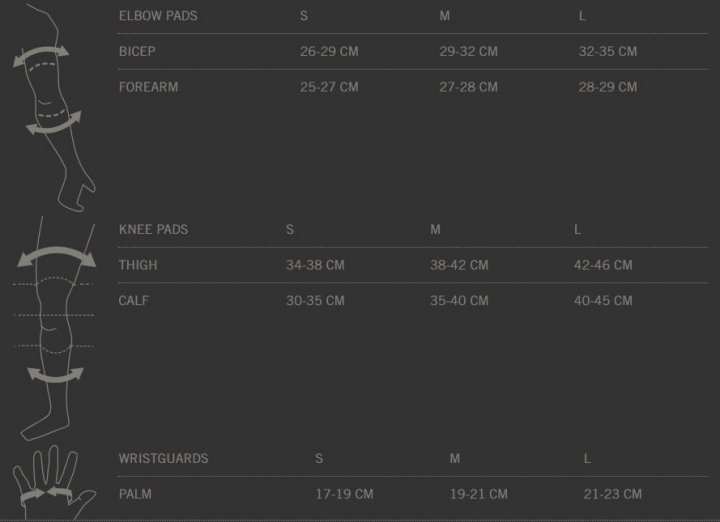
Task: Click the calf large value 40-45 CM
Action: (603, 301)
